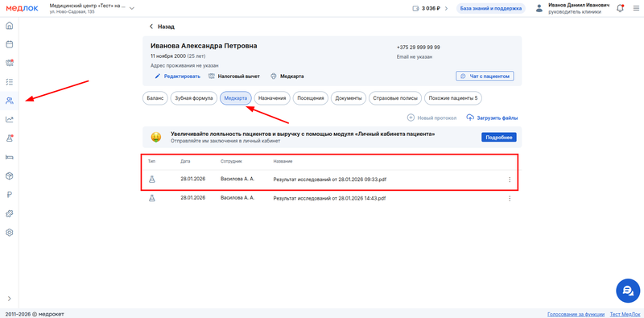The width and height of the screenshot is (644, 318).
Task: Click flask icon of the 14:43 result row
Action: (x=152, y=198)
